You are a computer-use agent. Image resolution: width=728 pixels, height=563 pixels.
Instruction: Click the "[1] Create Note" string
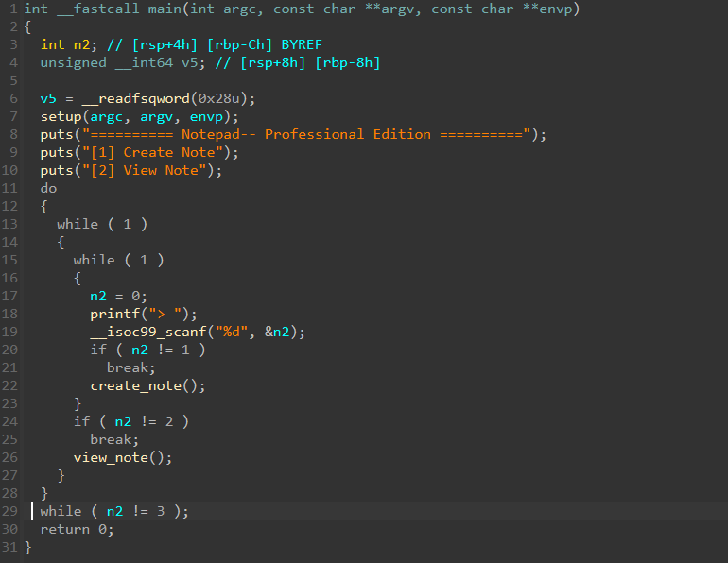pos(153,153)
